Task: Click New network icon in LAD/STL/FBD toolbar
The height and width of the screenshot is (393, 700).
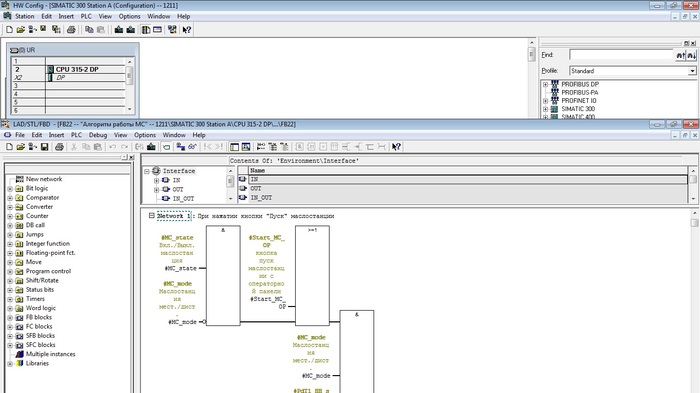Action: (261, 147)
